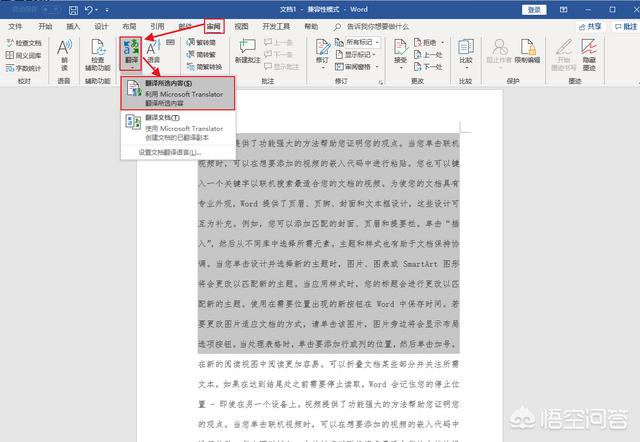Switch to the 引用 ribbon tab

click(x=157, y=27)
